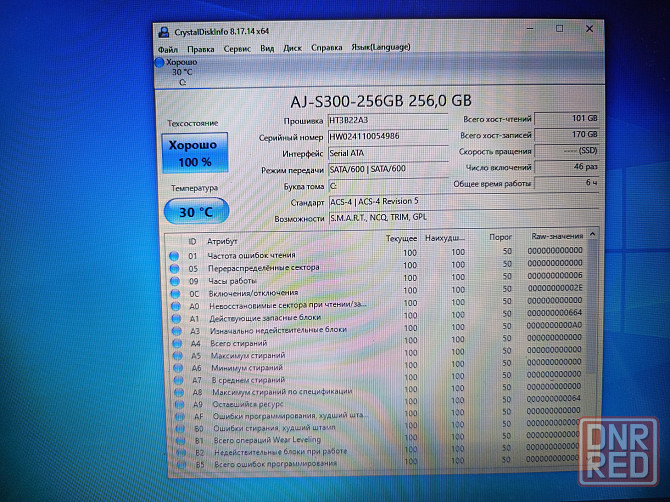Click status circle for A9 Оставшийся ресурс
The width and height of the screenshot is (670, 502).
[x=179, y=404]
